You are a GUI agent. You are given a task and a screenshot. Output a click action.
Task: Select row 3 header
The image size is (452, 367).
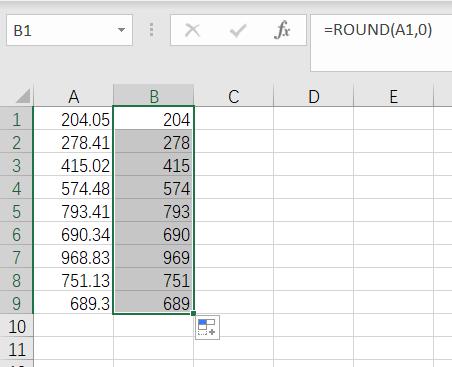(16, 165)
